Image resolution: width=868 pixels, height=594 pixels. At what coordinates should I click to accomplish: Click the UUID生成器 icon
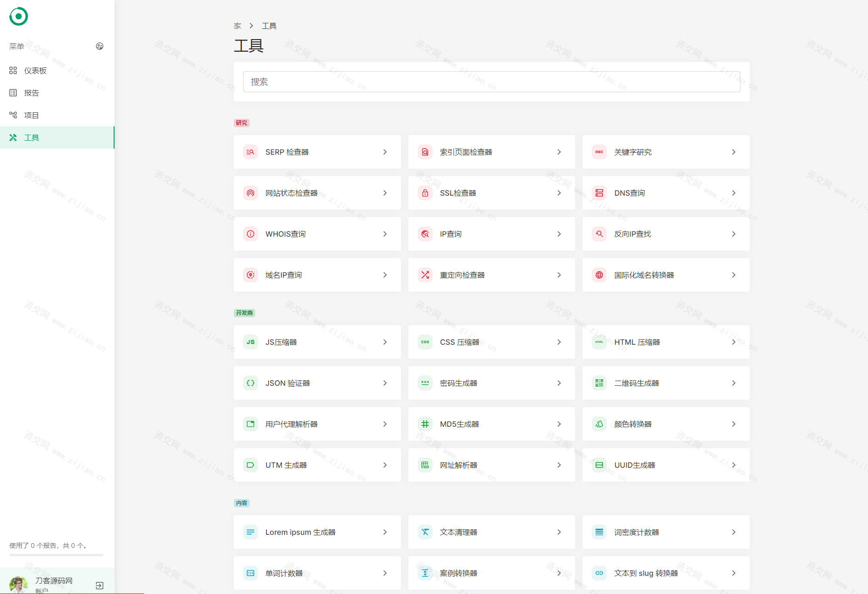(x=599, y=465)
